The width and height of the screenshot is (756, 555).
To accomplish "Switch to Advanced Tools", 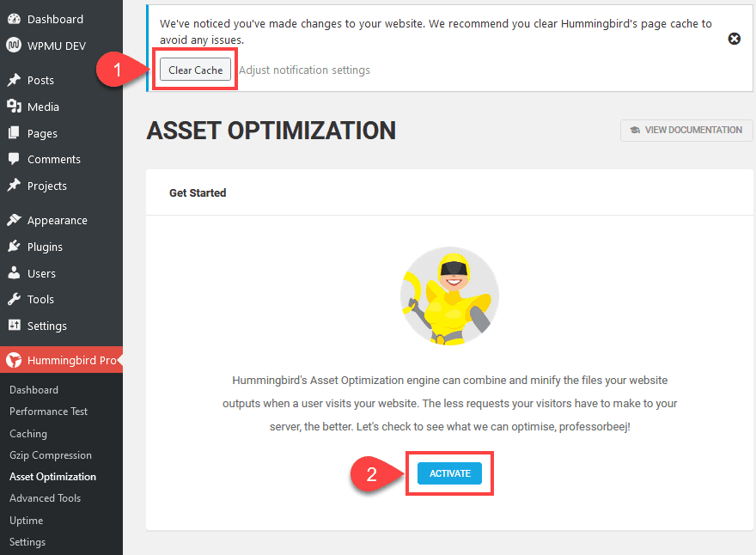I will click(x=45, y=497).
